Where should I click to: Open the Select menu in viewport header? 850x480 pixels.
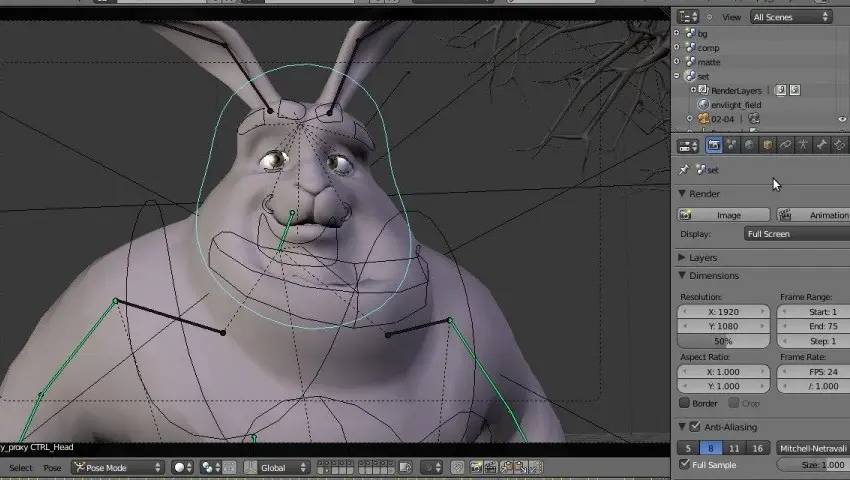pyautogui.click(x=20, y=468)
